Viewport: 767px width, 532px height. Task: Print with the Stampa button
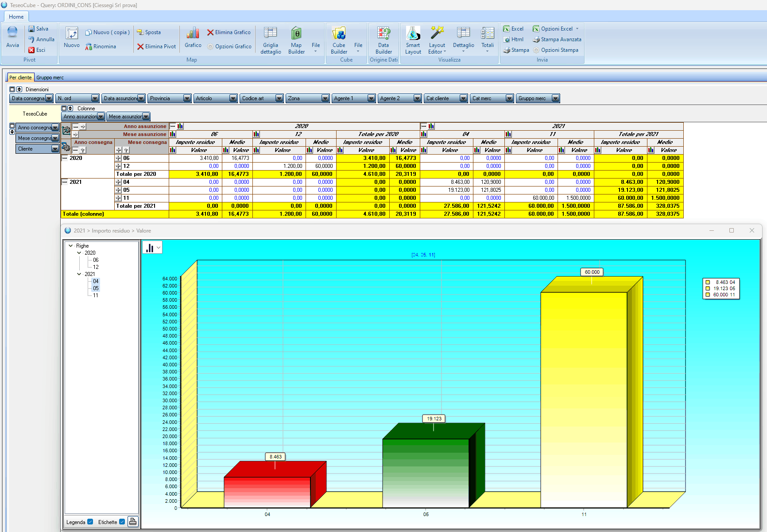[516, 50]
